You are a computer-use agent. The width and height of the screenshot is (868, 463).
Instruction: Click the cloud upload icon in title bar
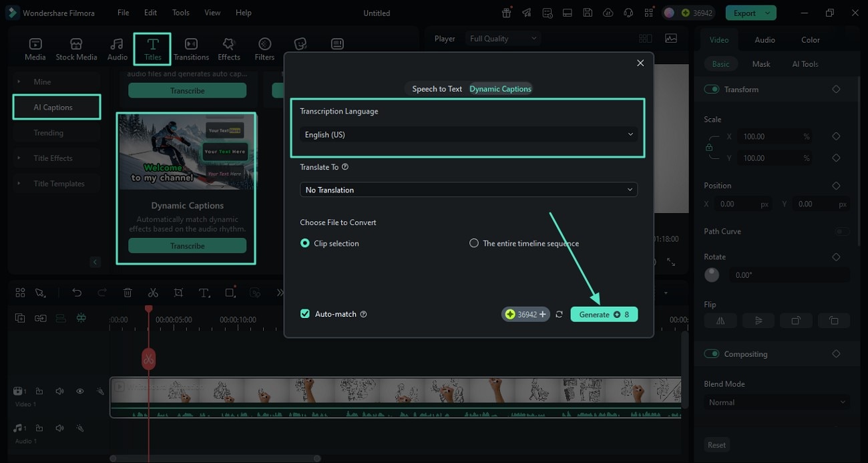(x=608, y=13)
